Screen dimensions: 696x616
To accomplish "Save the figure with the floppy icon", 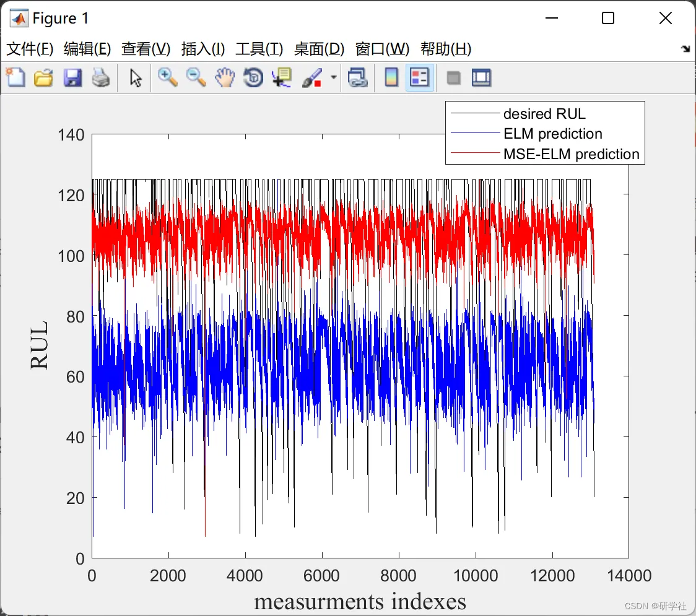I will [x=72, y=78].
